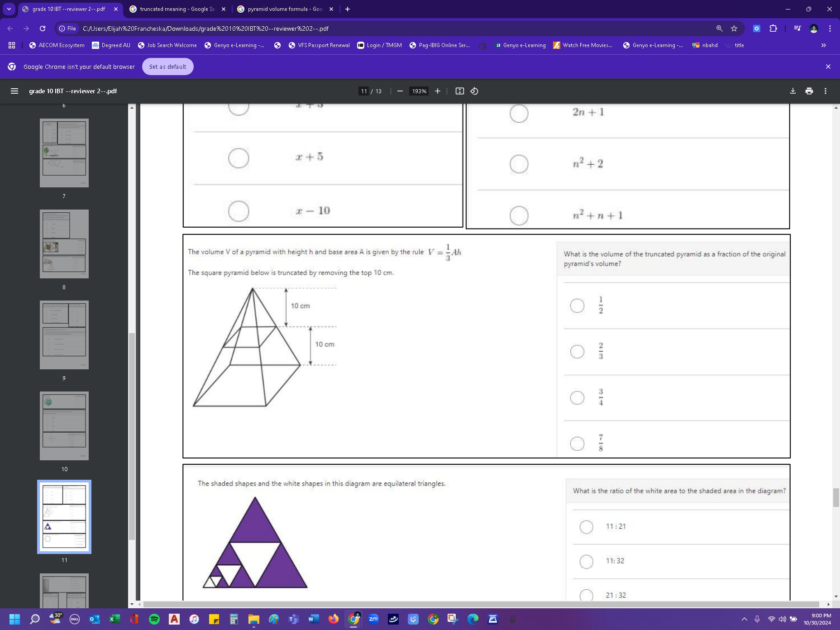Open page 7 thumbnail
The height and width of the screenshot is (630, 840).
[x=64, y=153]
